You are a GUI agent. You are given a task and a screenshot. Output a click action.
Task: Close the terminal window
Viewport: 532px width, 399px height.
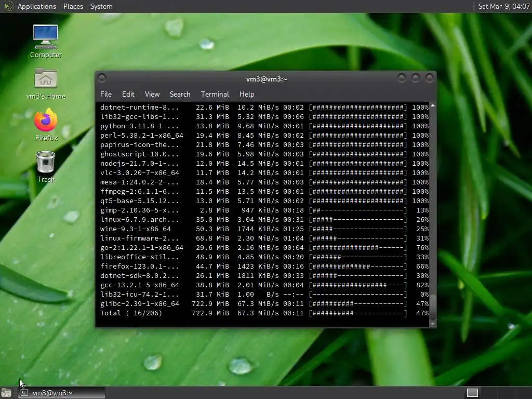pos(430,78)
